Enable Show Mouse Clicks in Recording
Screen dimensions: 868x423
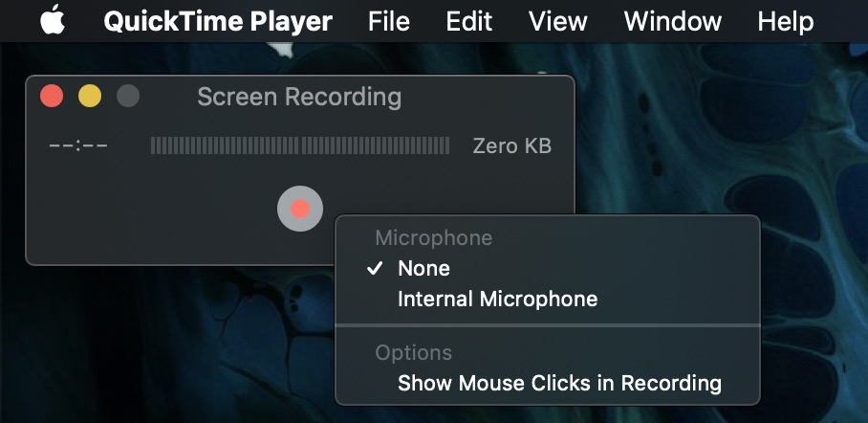pyautogui.click(x=559, y=384)
